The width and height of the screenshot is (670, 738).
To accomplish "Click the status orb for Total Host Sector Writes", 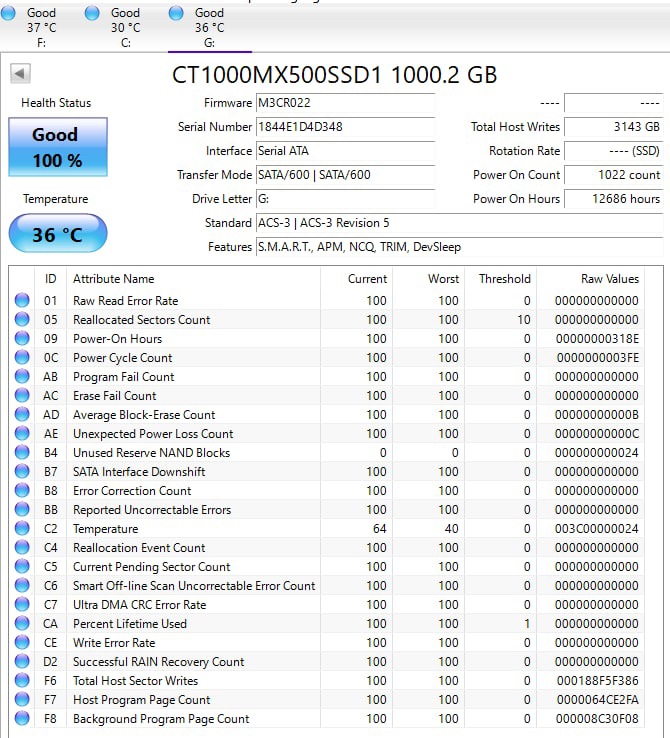I will coord(22,681).
